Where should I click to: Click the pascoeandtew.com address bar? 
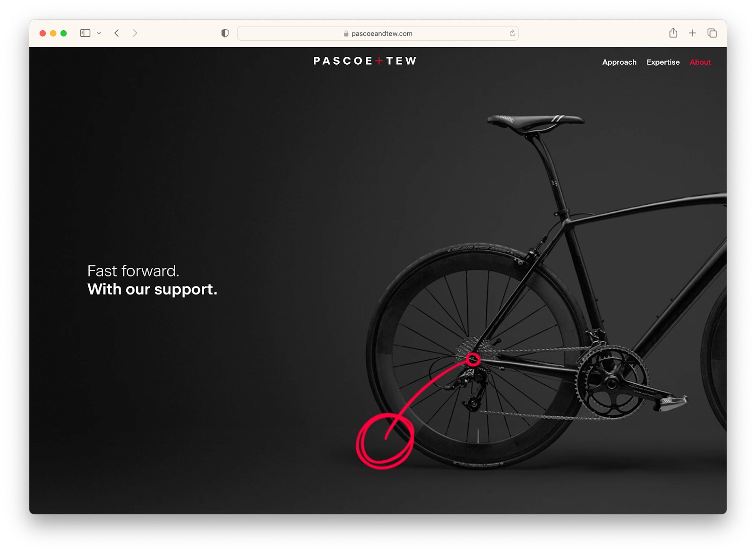point(378,34)
